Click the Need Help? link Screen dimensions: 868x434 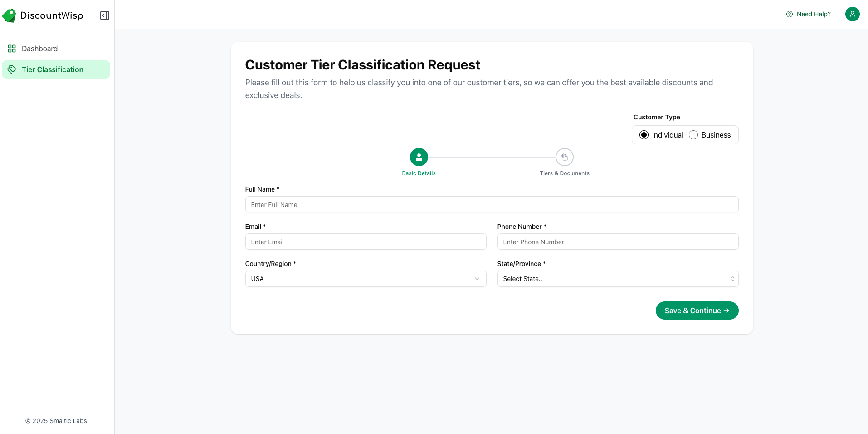pyautogui.click(x=814, y=14)
